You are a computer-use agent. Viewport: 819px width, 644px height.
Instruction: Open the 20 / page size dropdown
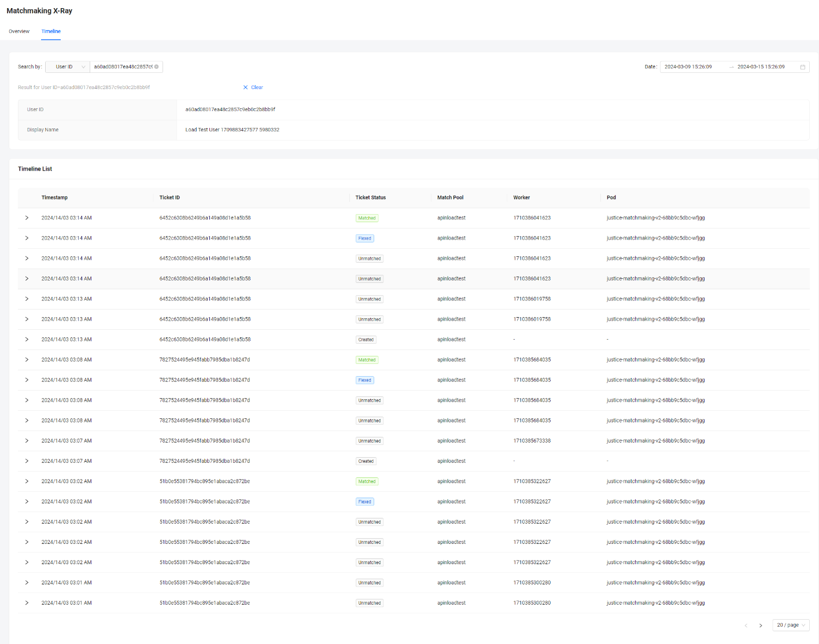(791, 625)
